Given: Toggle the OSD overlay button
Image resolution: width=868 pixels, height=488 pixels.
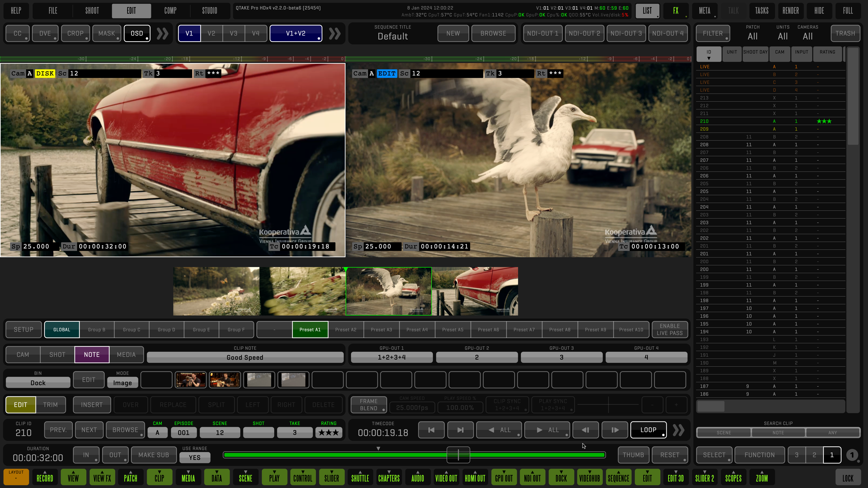Looking at the screenshot, I should [137, 33].
